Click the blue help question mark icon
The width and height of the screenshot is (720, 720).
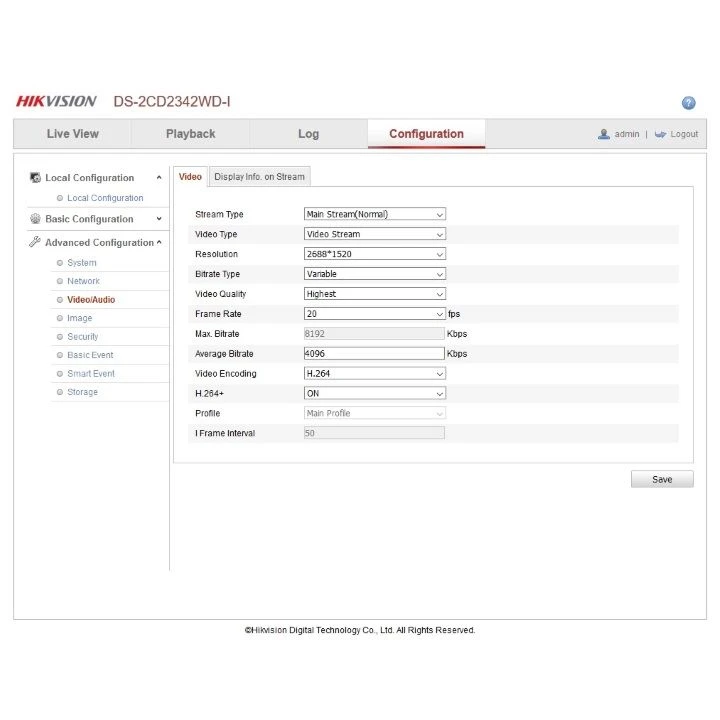point(688,103)
